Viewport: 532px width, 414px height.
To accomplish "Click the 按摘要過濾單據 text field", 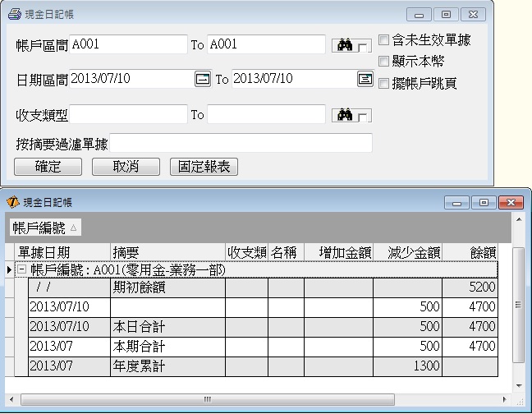I will [x=241, y=144].
